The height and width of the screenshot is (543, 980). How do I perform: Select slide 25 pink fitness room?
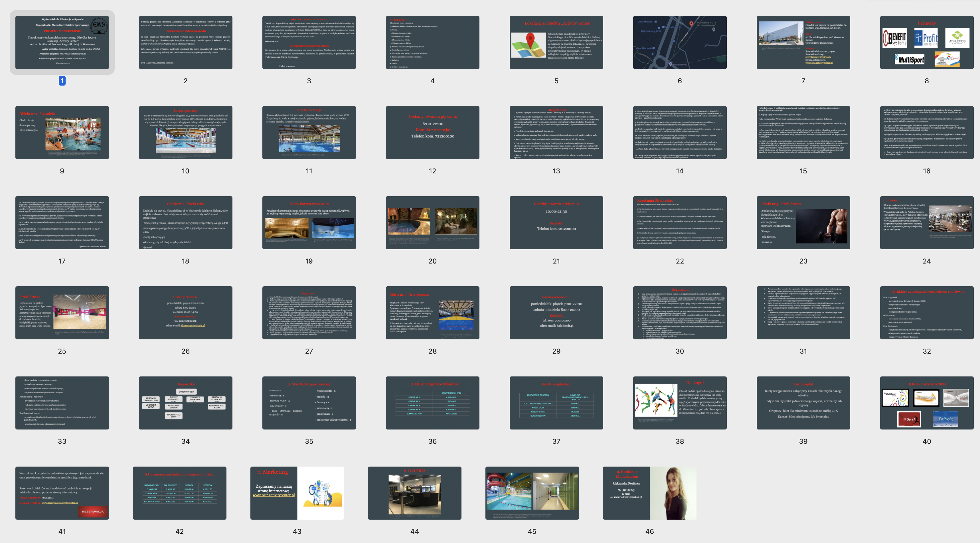coord(62,313)
